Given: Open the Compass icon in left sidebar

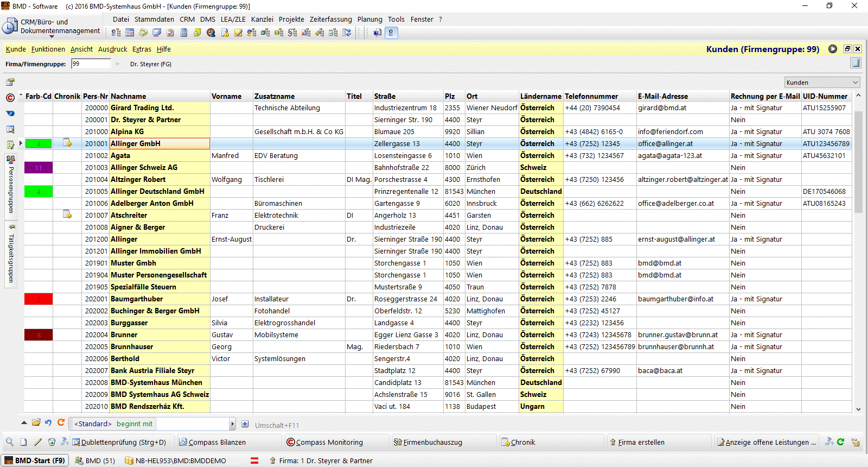Looking at the screenshot, I should point(10,98).
